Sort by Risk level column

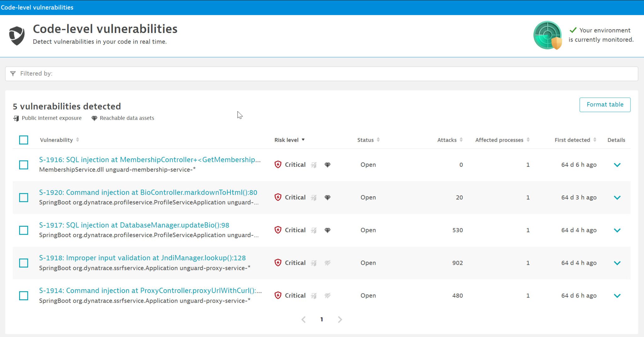click(290, 140)
